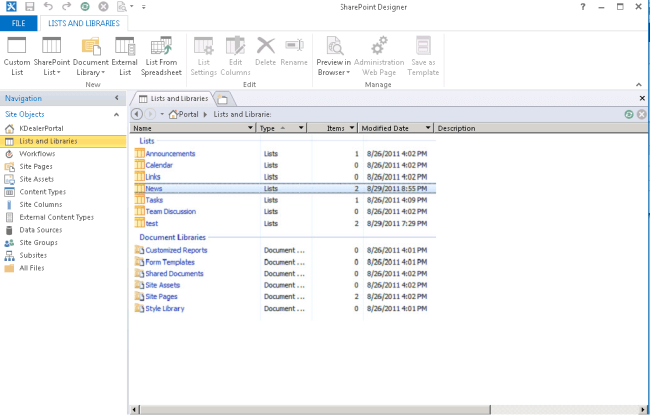Expand the Document Library dropdown
Screen dimensions: 650x417
91,73
